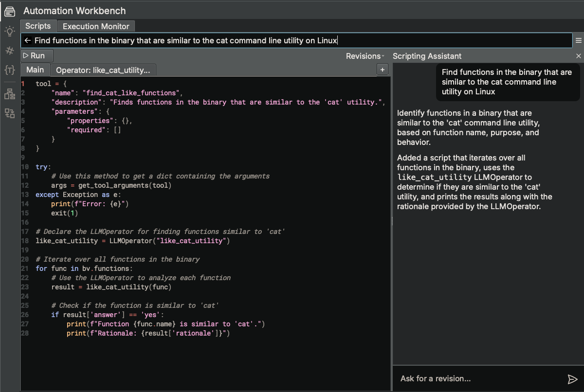Send the revision request via paper plane icon

point(572,378)
